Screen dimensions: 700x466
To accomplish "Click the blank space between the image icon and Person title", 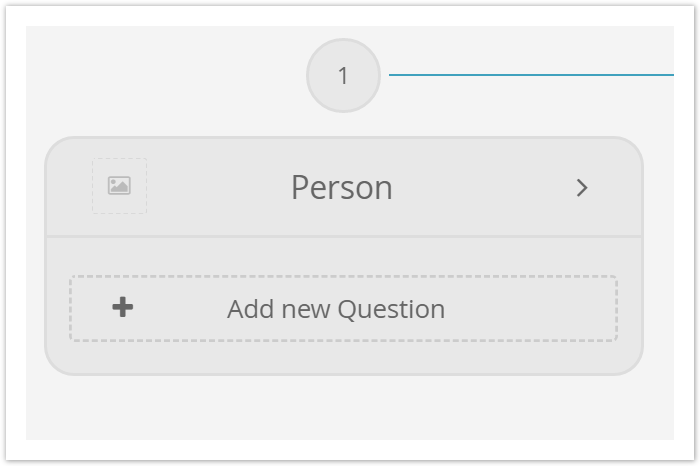I will 219,187.
